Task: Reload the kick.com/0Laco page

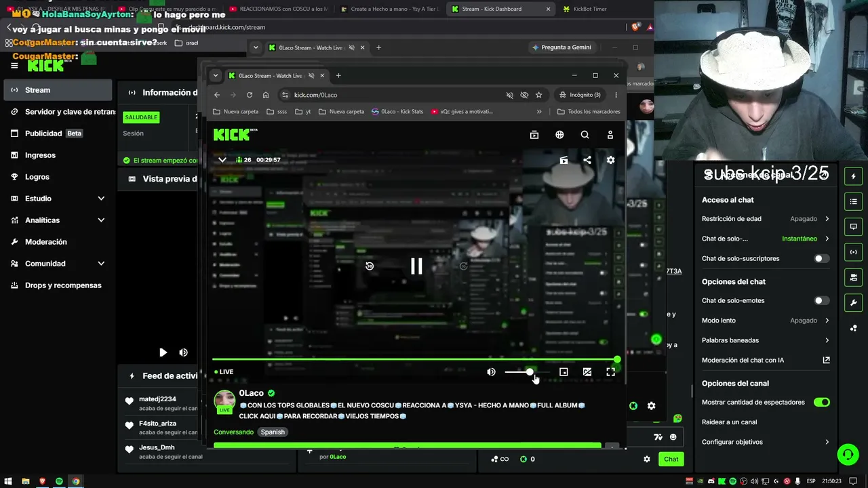Action: [x=250, y=95]
